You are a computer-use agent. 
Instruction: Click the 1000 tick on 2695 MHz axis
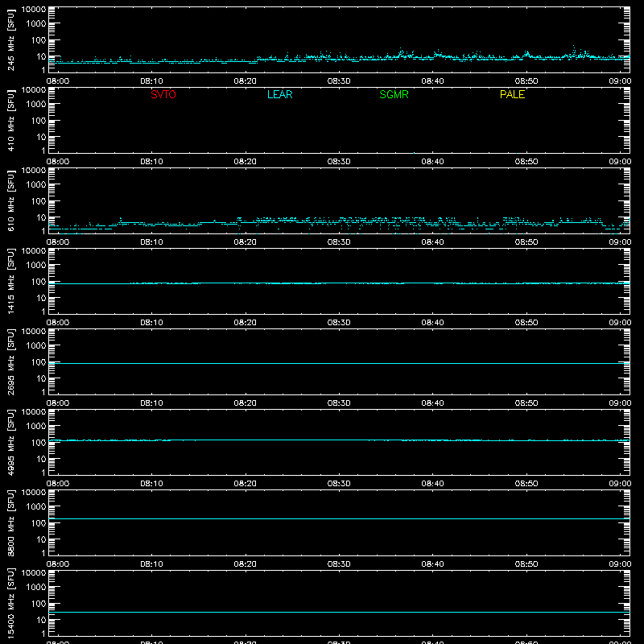[x=36, y=346]
